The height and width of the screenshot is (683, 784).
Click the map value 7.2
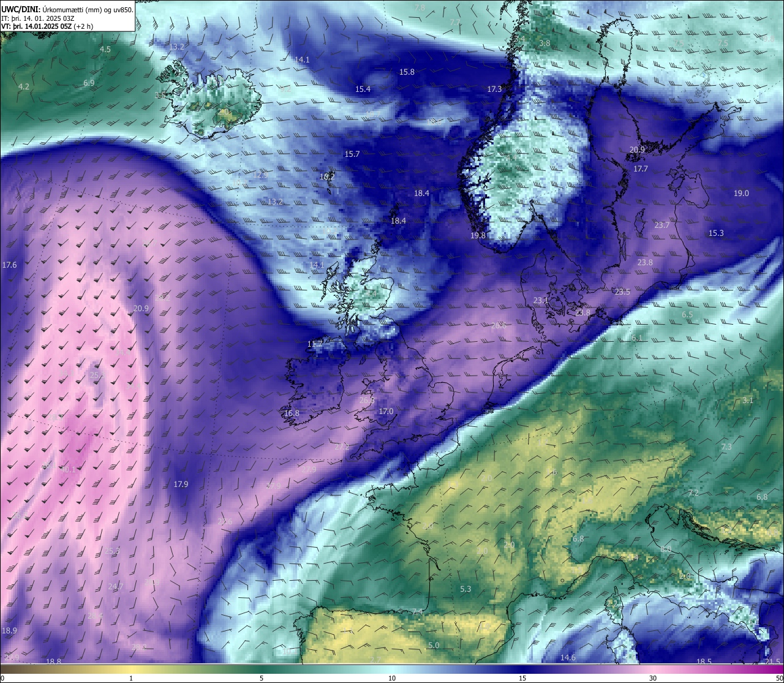693,493
